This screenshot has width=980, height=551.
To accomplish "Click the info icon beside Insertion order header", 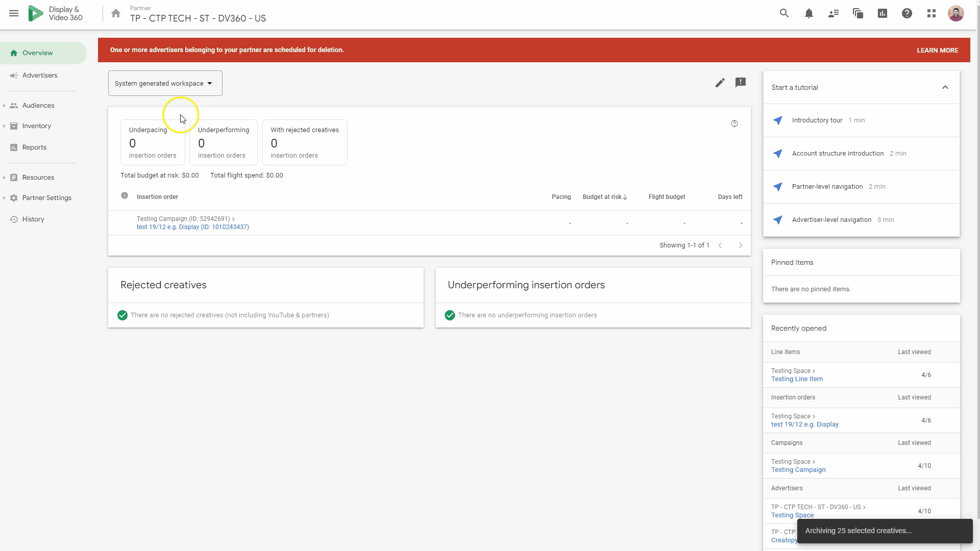I will click(125, 196).
